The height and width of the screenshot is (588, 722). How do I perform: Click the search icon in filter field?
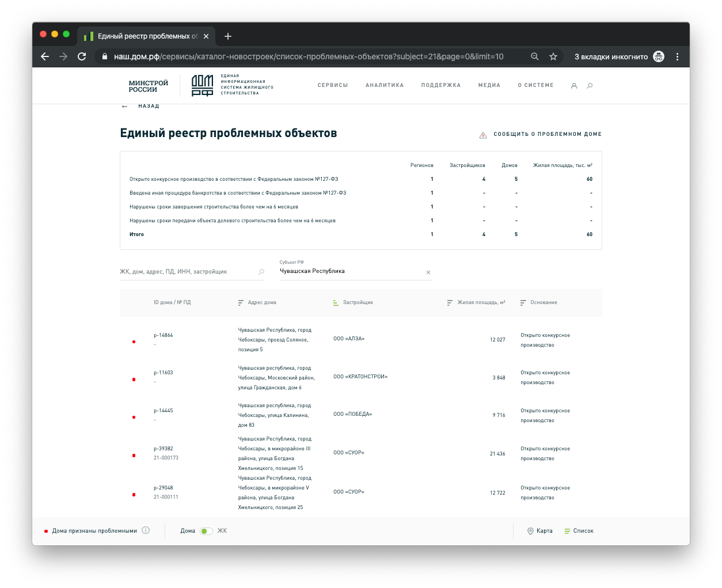click(261, 272)
